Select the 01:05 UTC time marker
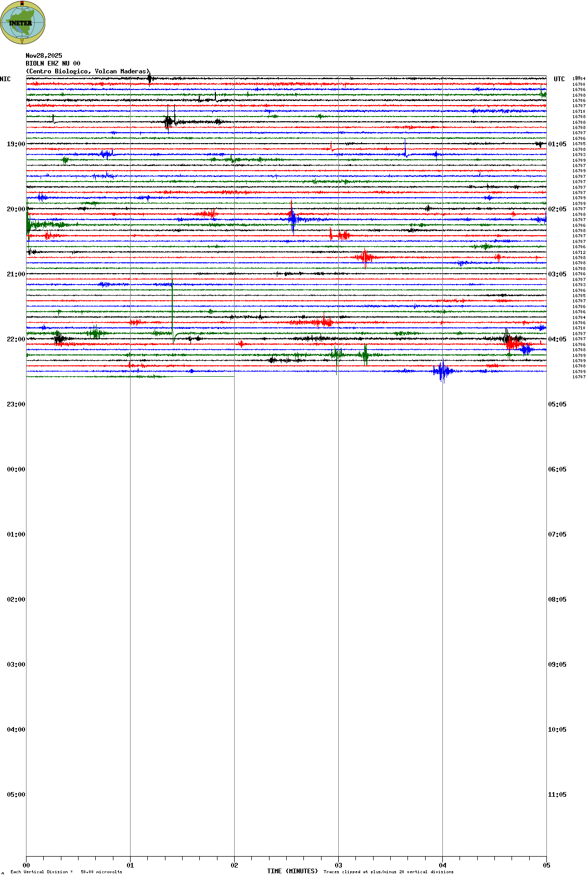Viewport: 588px width, 879px height. 557,144
